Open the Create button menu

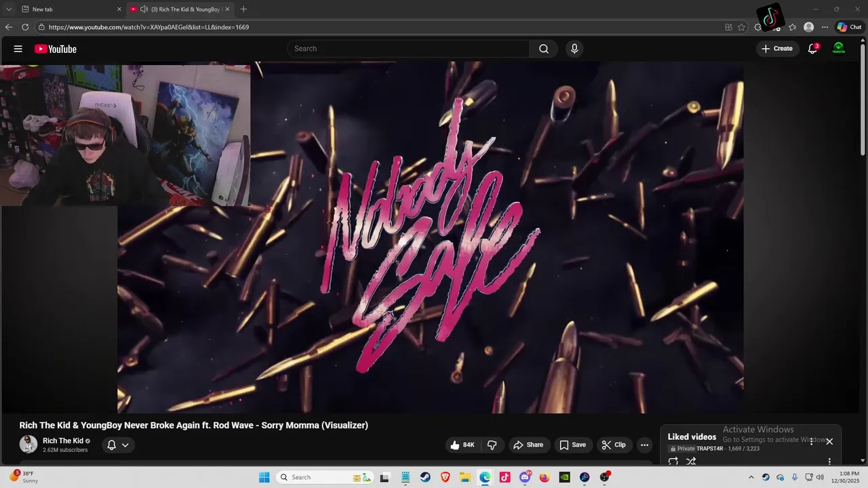pyautogui.click(x=777, y=49)
